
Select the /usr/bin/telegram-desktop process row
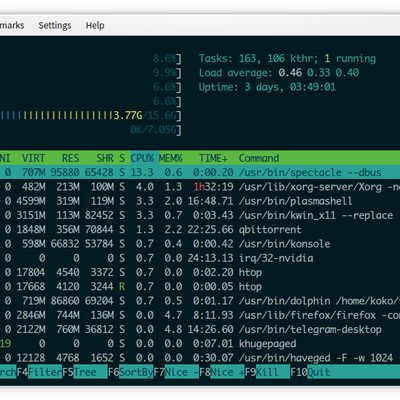click(200, 330)
